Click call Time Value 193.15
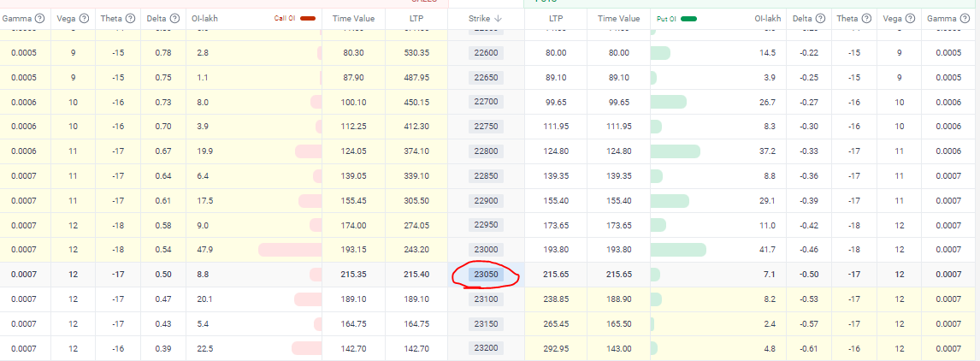This screenshot has width=980, height=361. point(354,250)
